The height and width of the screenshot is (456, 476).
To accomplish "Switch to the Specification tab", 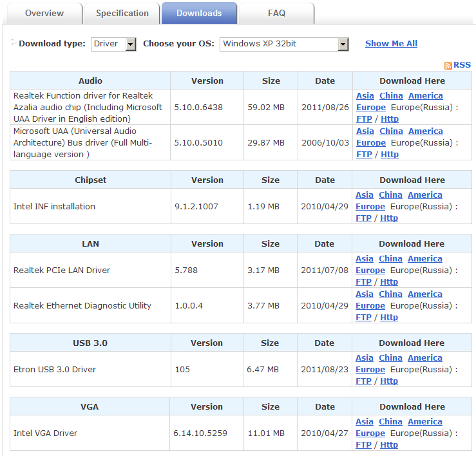I will [x=122, y=13].
